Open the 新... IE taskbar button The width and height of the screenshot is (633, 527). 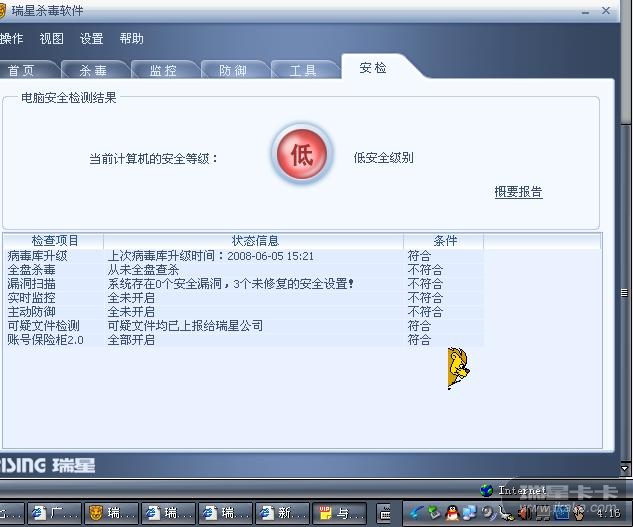(282, 513)
